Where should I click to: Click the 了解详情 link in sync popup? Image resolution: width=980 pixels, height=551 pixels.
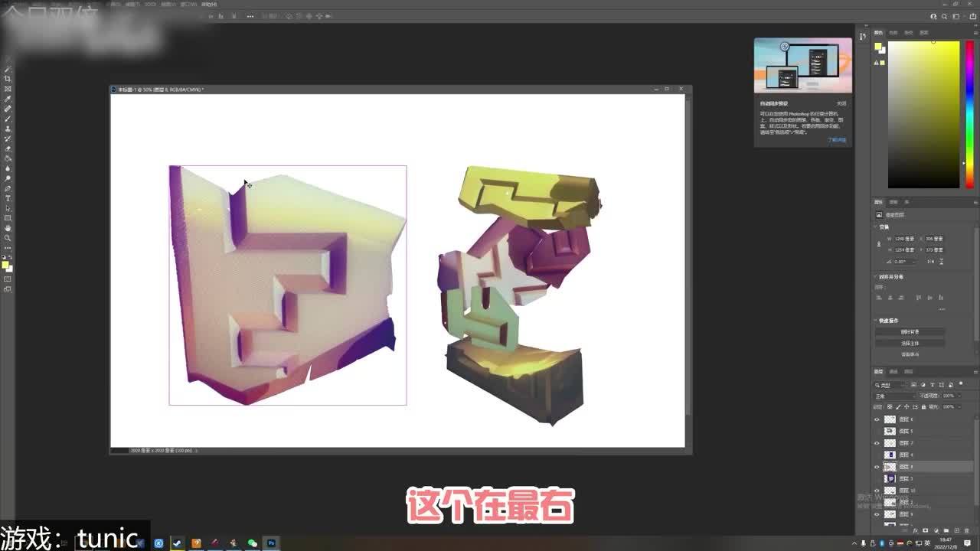[x=836, y=140]
